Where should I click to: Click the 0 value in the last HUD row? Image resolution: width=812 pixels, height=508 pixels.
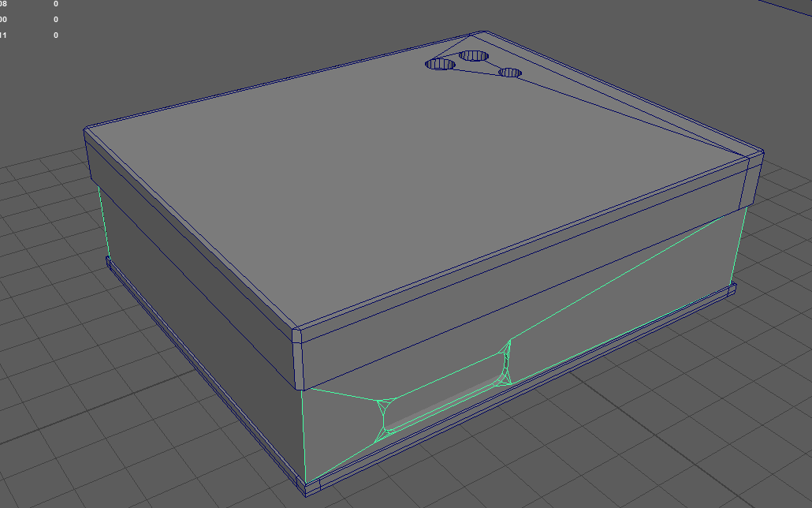point(56,35)
